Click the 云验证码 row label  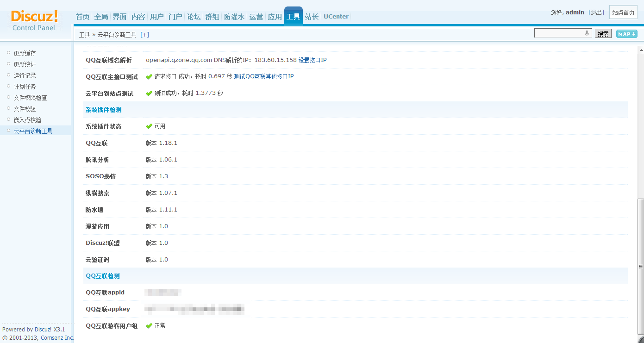(x=97, y=260)
